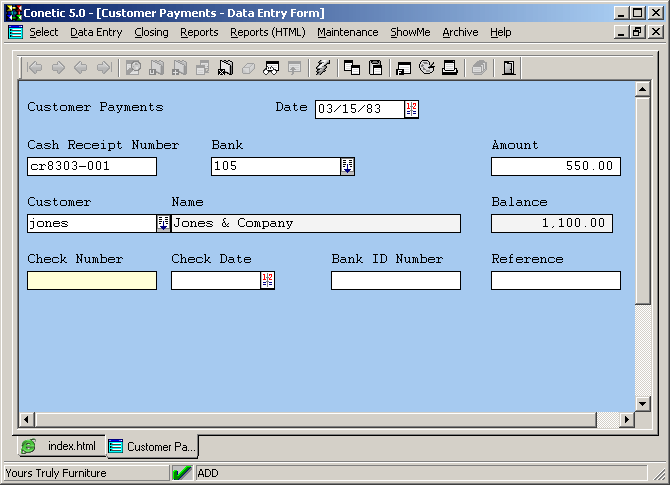Image resolution: width=670 pixels, height=485 pixels.
Task: Click the overlapping windows toolbar icon
Action: 352,68
